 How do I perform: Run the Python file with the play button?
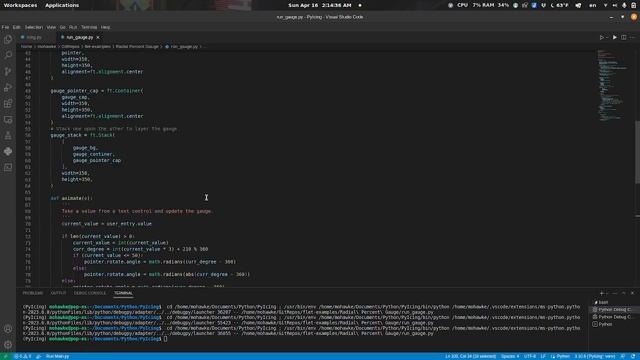(x=615, y=37)
